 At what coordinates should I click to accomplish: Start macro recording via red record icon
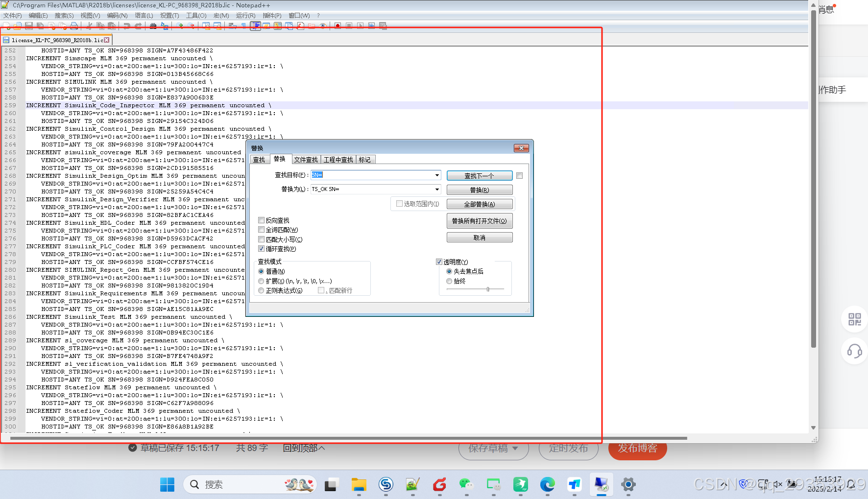338,26
